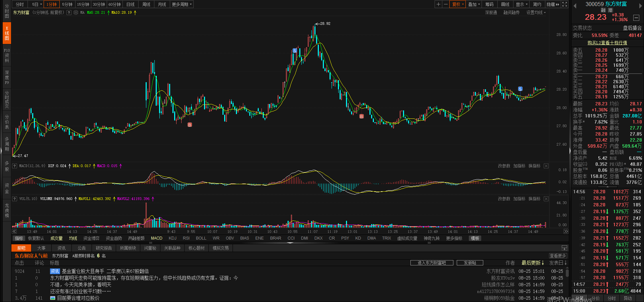The image size is (644, 302).
Task: Click the zoom-out minus icon in chart toolbar
Action: [x=446, y=4]
